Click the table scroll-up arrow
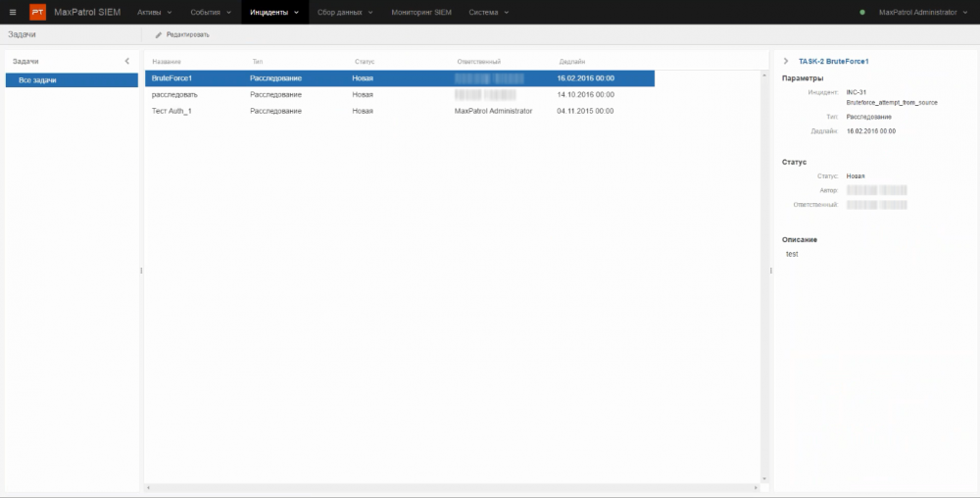Screen dimensions: 980x498 (x=763, y=75)
